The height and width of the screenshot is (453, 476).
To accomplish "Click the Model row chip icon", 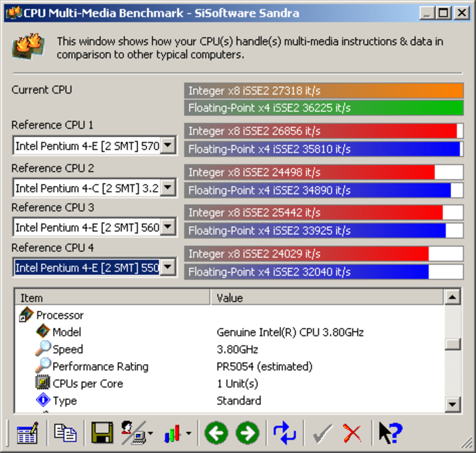I will [43, 331].
